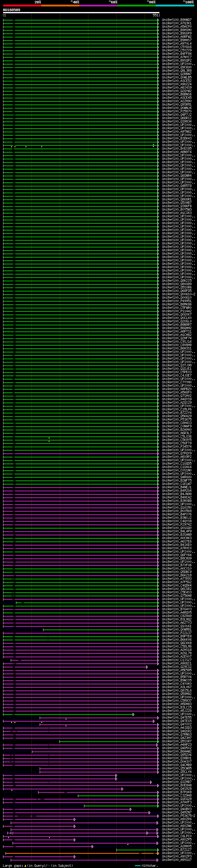Open hit UniRef100_A3CE52
This screenshot has width=197, height=868.
[176, 81]
